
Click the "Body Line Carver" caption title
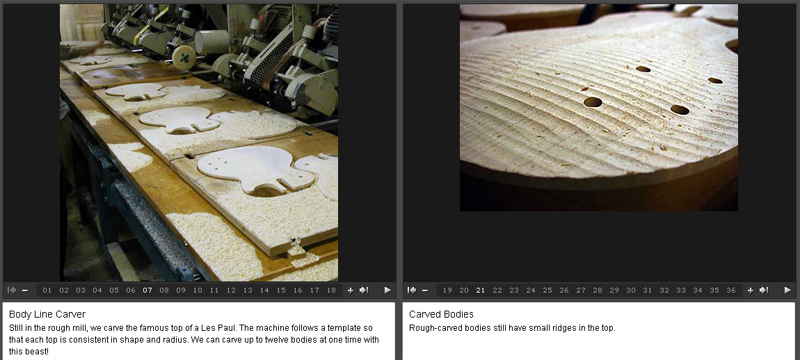pos(47,315)
